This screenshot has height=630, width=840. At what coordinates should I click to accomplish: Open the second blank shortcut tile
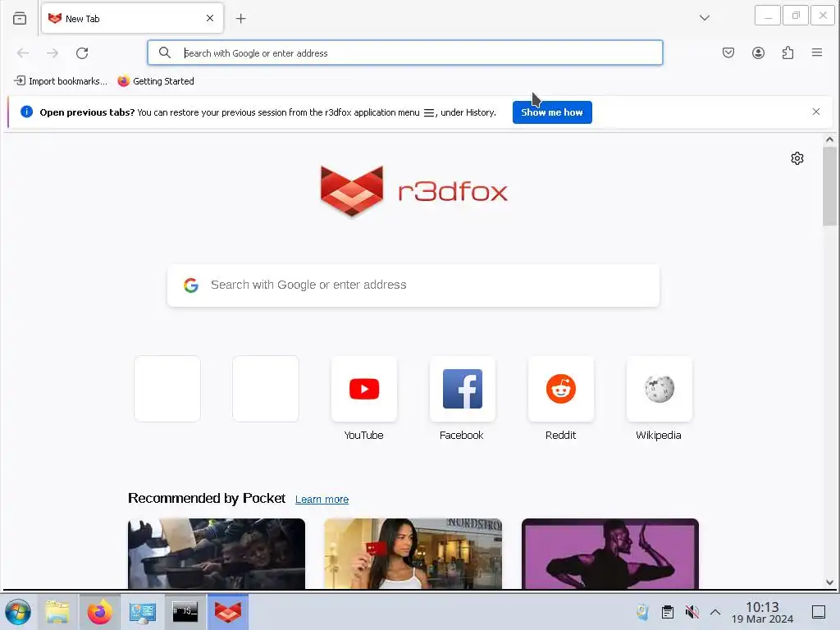(x=266, y=389)
